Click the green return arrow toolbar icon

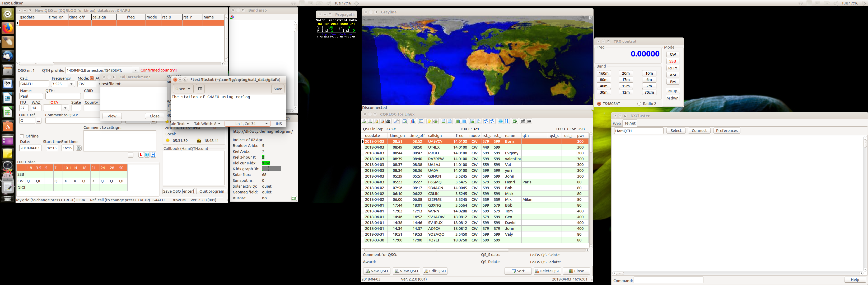515,121
